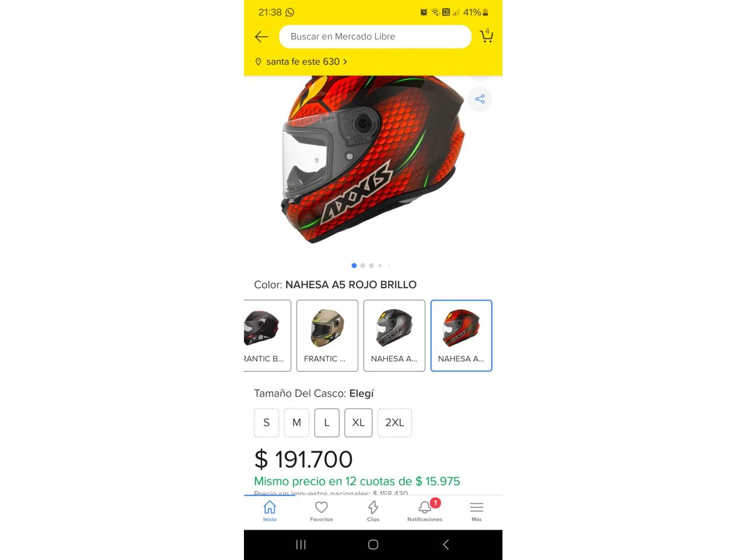Select helmet size S

tap(267, 423)
